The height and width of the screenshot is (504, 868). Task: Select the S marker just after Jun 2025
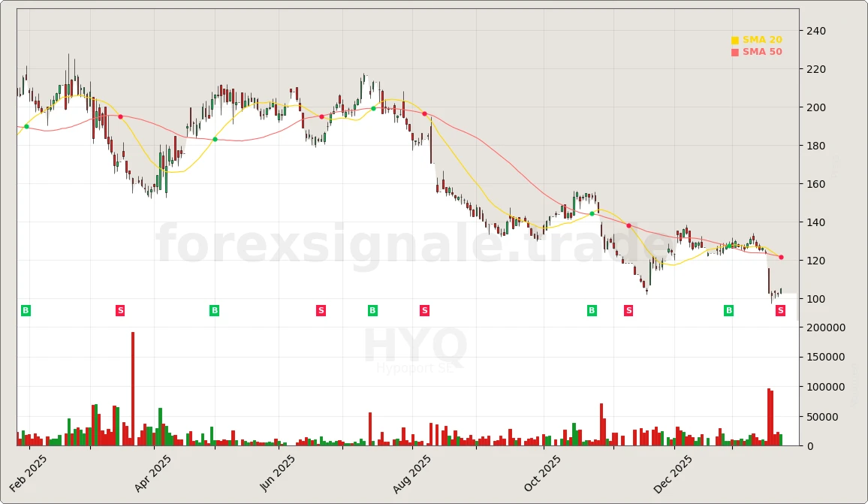(x=321, y=309)
